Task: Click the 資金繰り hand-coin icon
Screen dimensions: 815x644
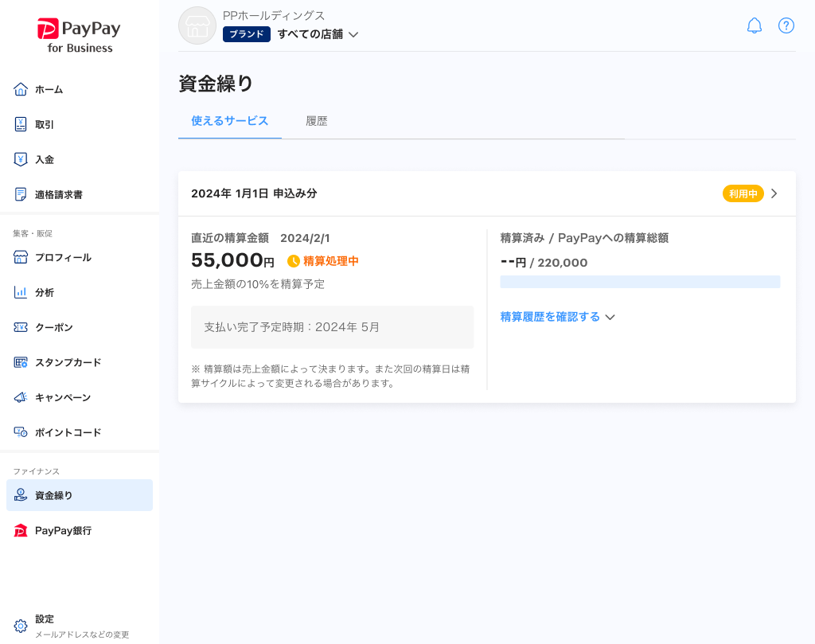Action: pyautogui.click(x=20, y=495)
